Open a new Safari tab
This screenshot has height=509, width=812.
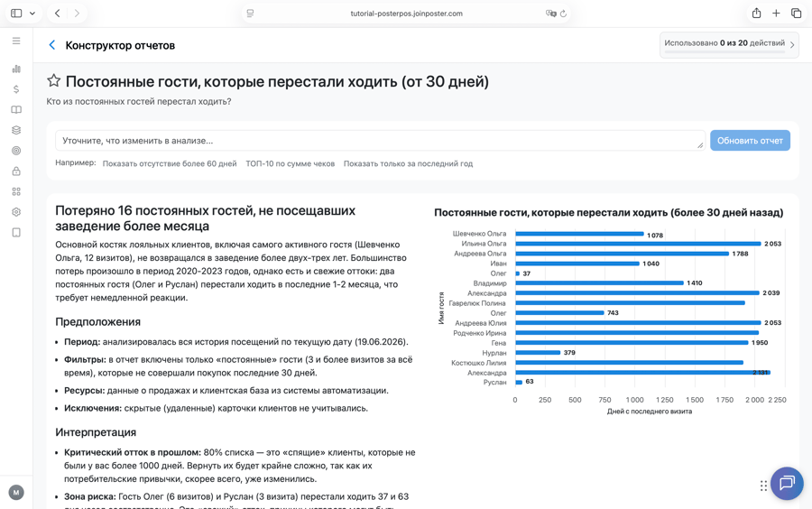coord(776,14)
